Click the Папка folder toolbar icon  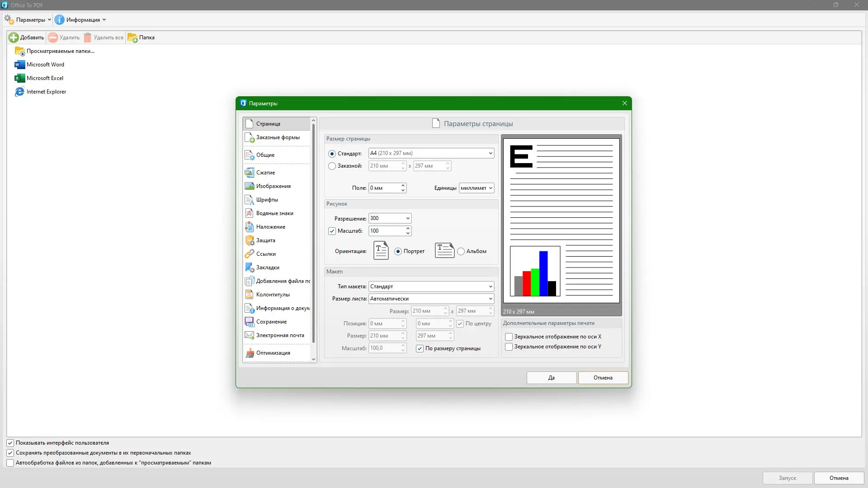click(x=132, y=38)
